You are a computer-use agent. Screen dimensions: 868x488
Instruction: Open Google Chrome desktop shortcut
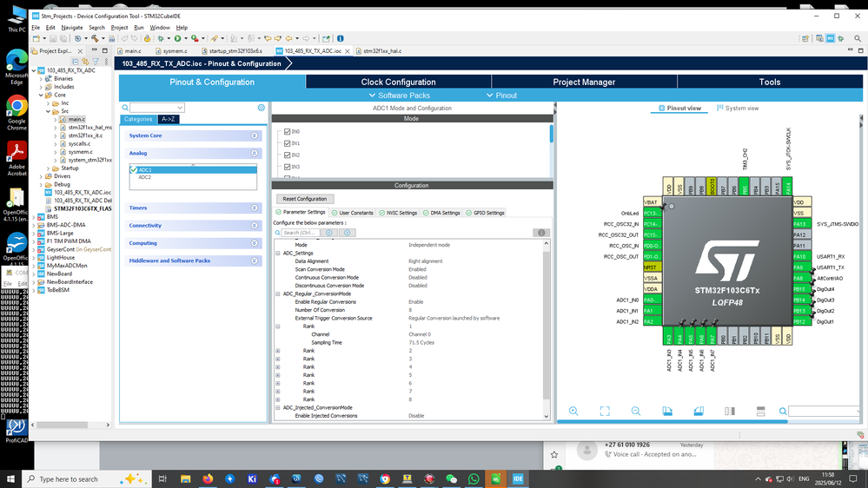(x=17, y=112)
